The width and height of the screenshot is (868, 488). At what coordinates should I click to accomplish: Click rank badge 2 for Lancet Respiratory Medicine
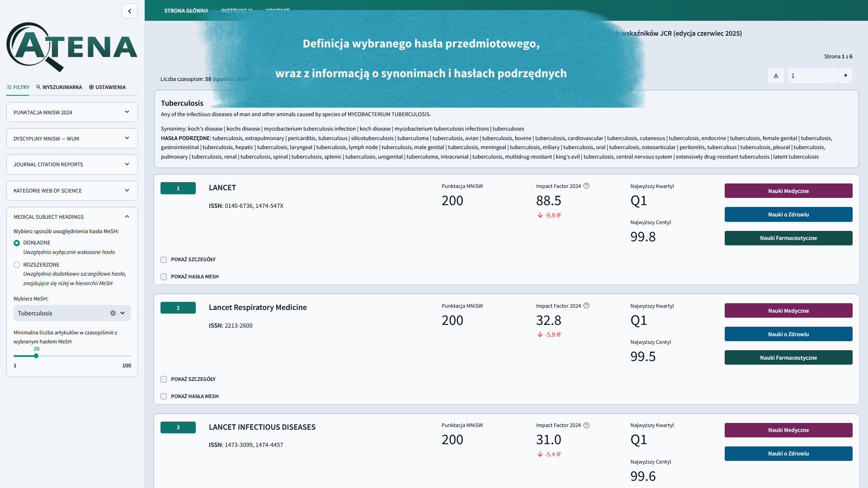click(x=178, y=308)
